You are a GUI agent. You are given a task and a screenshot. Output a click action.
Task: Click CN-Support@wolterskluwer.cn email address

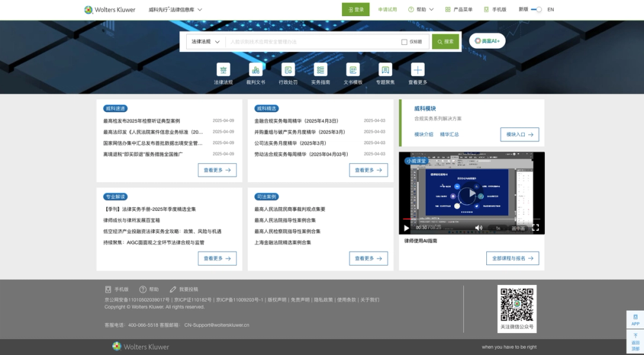click(x=216, y=325)
